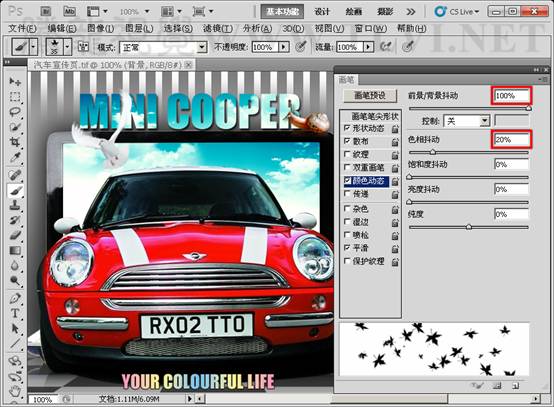This screenshot has height=407, width=554.
Task: Toggle the 形状动态 checkbox
Action: 347,128
